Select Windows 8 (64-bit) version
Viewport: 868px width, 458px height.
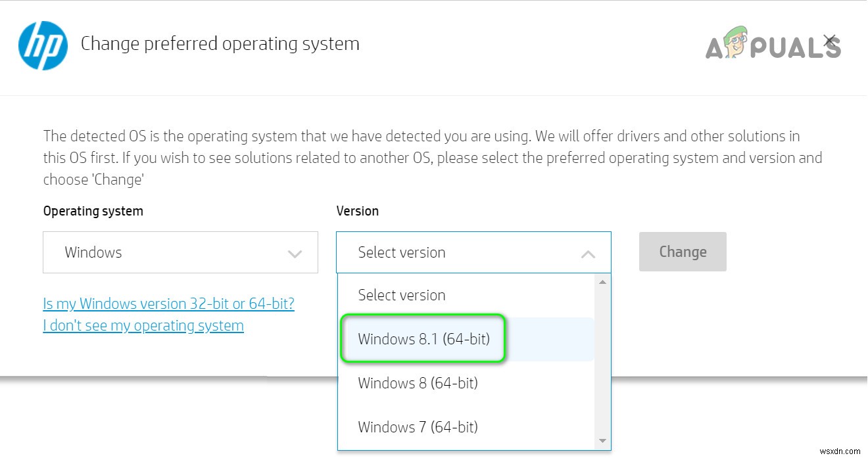[418, 383]
